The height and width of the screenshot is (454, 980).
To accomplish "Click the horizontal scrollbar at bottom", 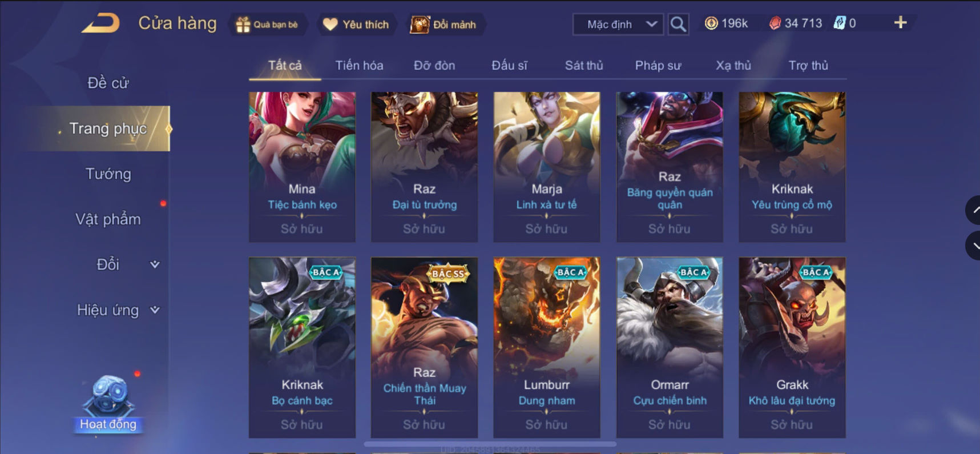I will [x=490, y=444].
